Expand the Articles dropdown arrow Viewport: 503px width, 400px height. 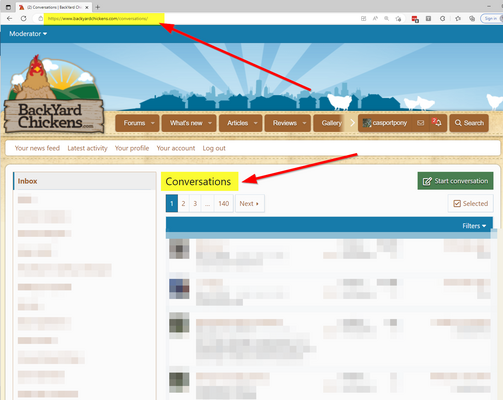coord(256,123)
